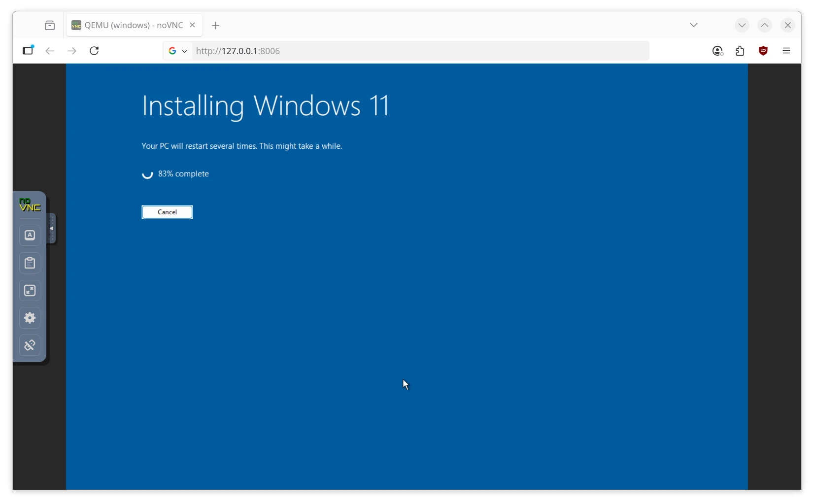Open the browser hamburger menu
Viewport: 814px width, 504px height.
pyautogui.click(x=786, y=51)
